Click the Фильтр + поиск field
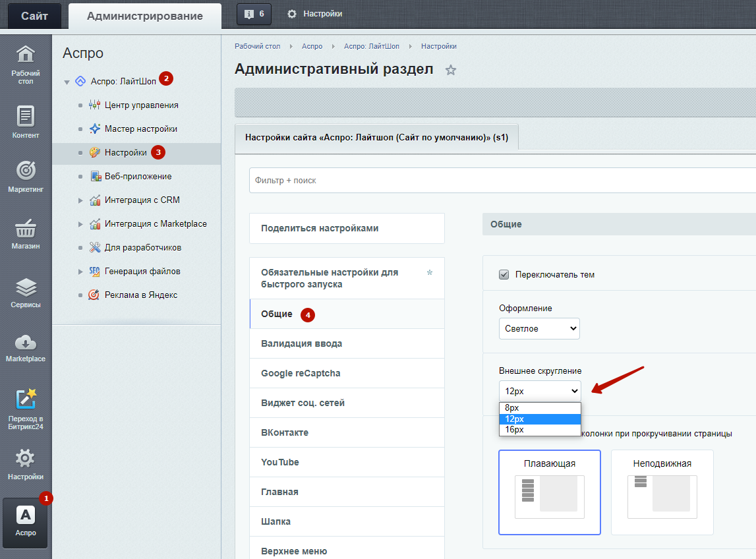 (x=502, y=181)
